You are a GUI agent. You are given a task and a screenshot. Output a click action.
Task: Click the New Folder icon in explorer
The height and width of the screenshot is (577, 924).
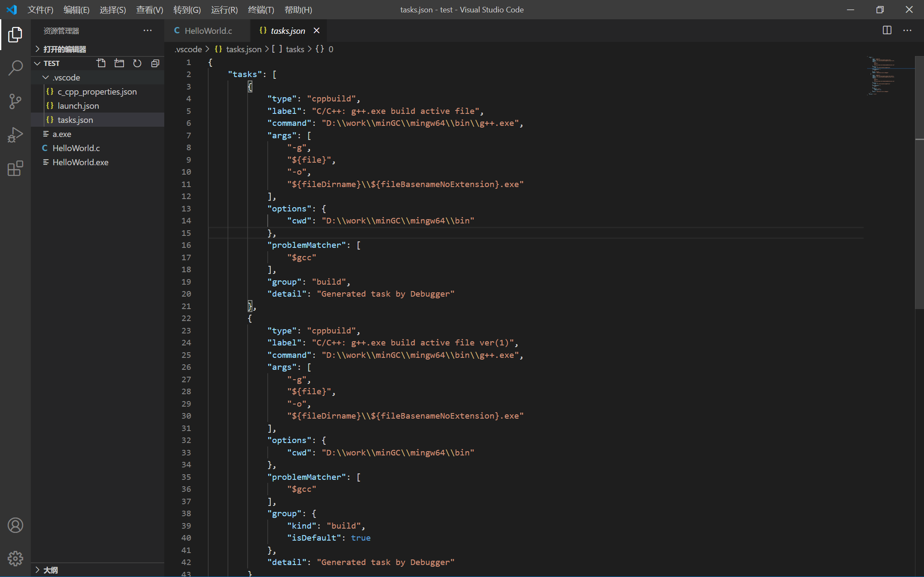[119, 63]
